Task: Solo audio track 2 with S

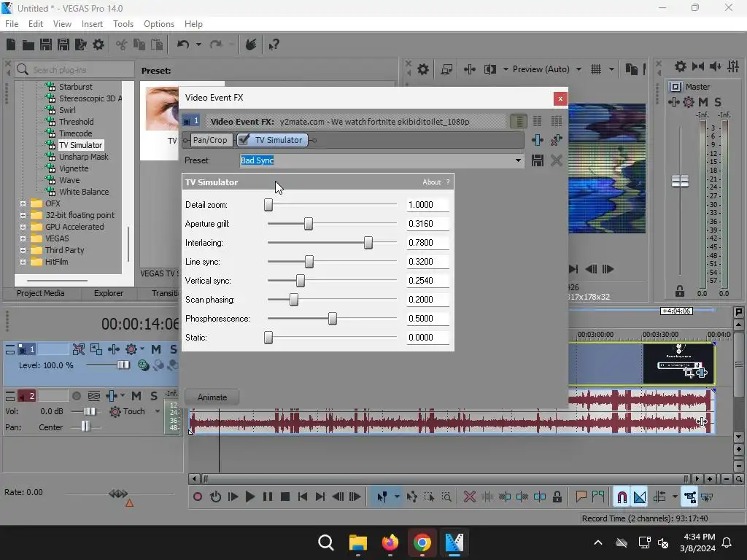Action: 153,396
